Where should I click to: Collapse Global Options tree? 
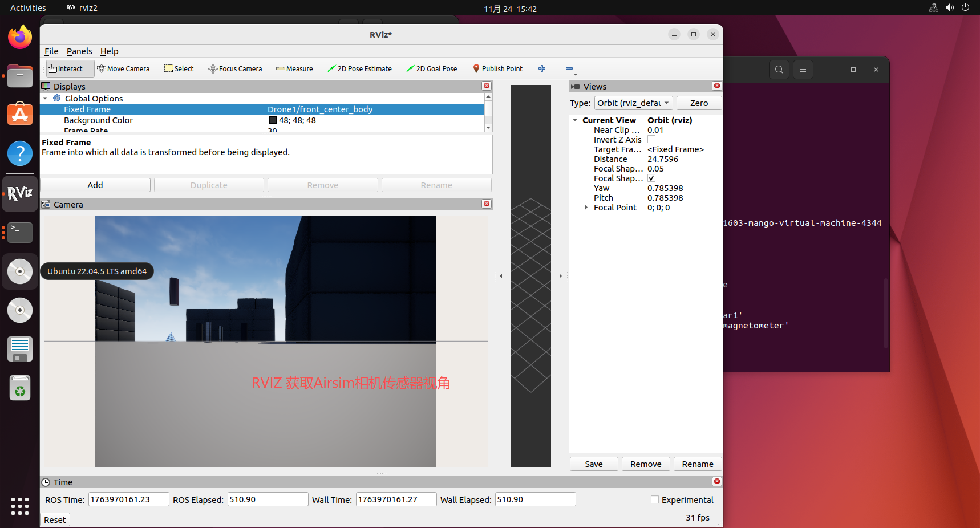coord(46,99)
